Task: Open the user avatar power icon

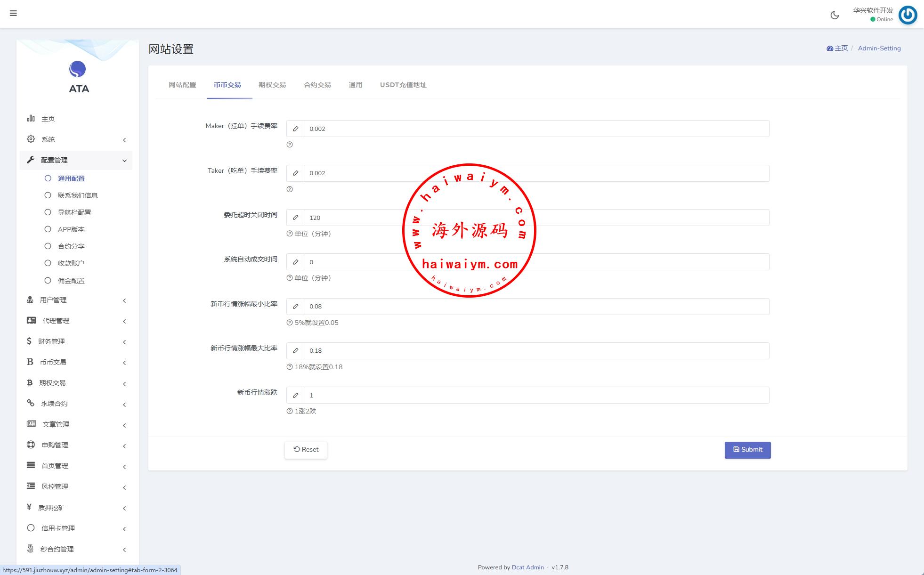Action: 908,15
